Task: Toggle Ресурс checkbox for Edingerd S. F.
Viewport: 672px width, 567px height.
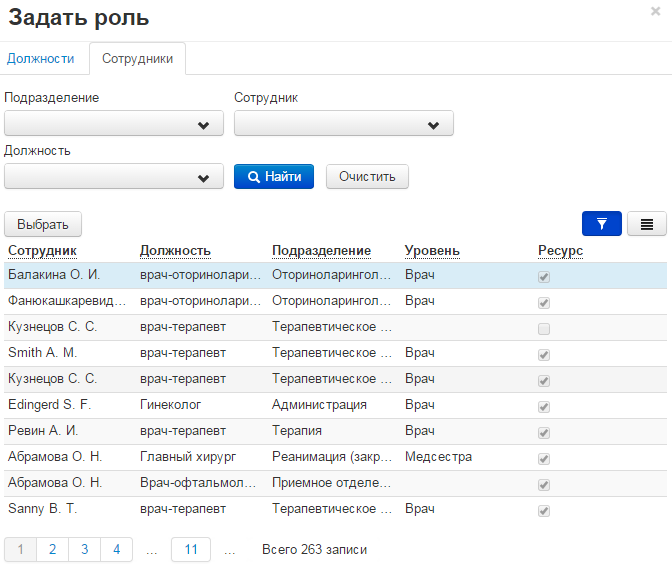Action: [x=544, y=407]
